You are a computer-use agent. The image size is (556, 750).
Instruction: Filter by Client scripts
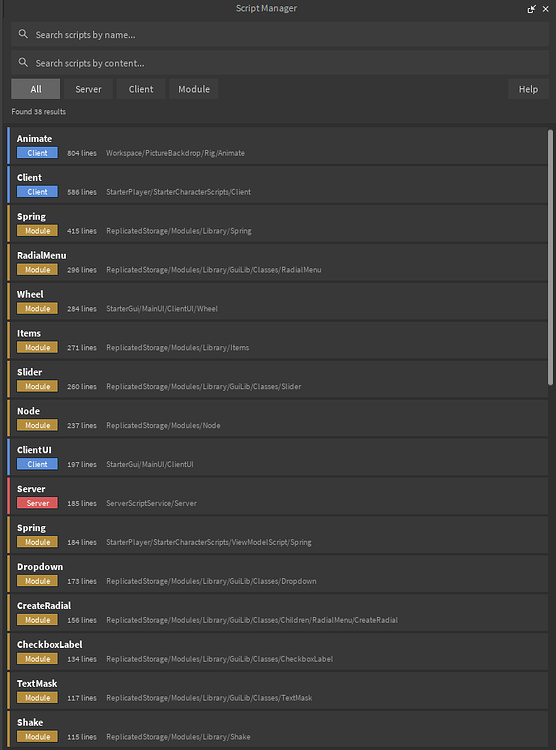pos(141,89)
